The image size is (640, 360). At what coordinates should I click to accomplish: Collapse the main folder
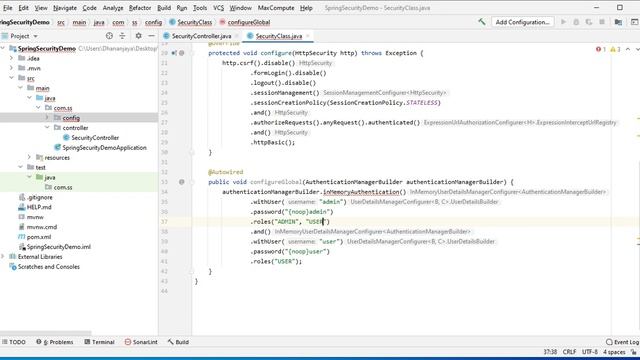(20, 88)
